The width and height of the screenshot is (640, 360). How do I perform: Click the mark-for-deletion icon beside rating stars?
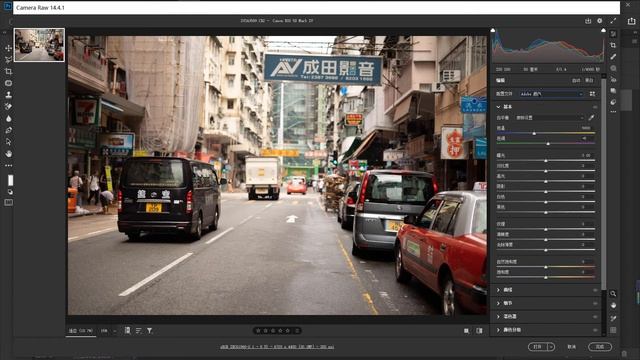[x=297, y=331]
